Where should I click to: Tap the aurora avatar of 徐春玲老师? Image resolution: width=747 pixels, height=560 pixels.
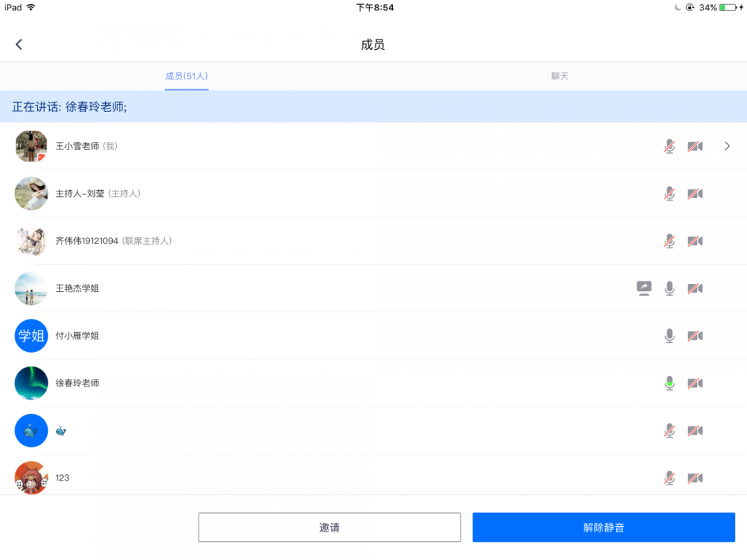click(31, 383)
